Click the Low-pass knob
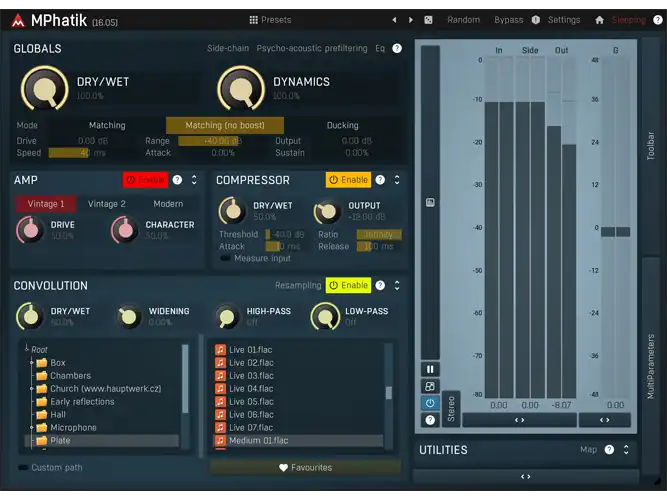This screenshot has height=500, width=667. (x=325, y=316)
